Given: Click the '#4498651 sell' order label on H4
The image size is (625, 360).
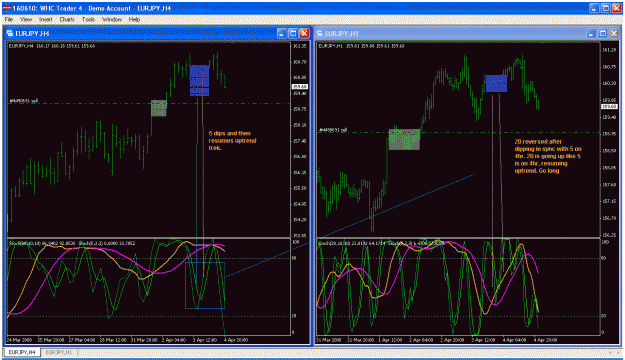Looking at the screenshot, I should pos(24,101).
